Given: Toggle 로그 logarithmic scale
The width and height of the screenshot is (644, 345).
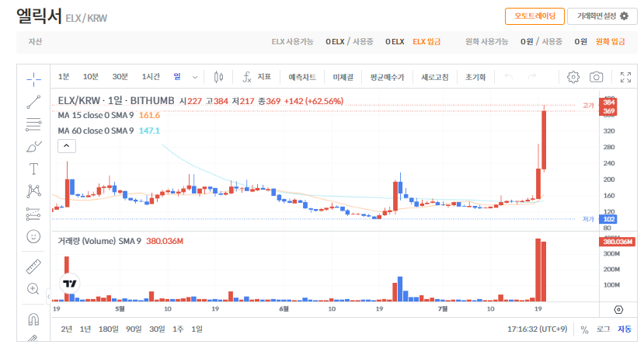Looking at the screenshot, I should point(603,329).
